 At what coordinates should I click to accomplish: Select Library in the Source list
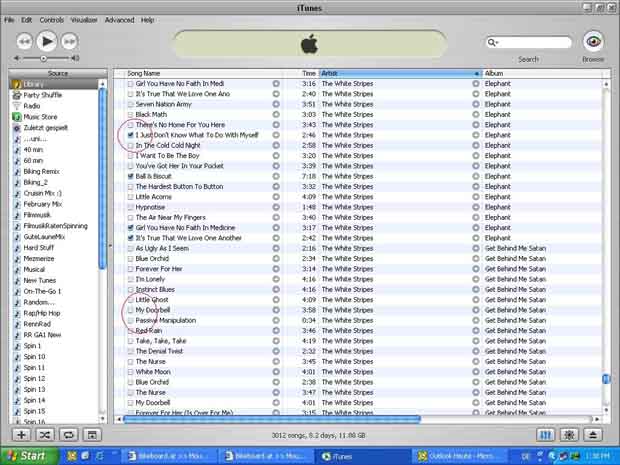(x=53, y=84)
